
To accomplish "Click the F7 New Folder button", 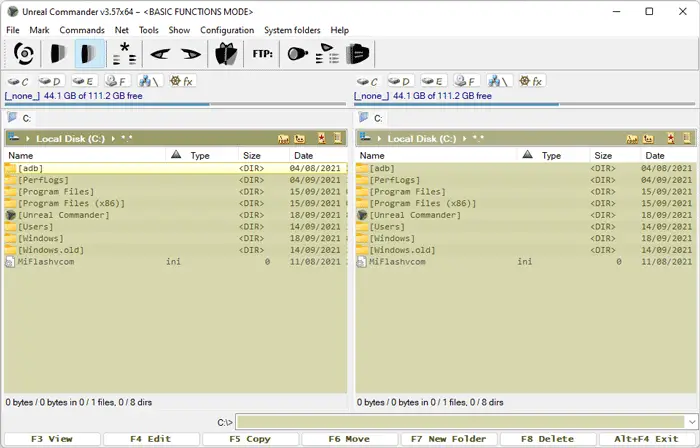I will (x=448, y=439).
